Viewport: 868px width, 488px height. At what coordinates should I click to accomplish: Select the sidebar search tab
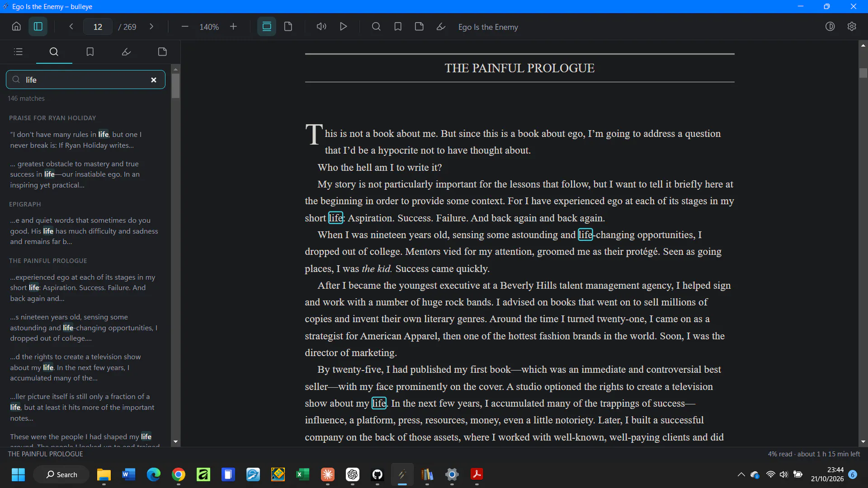tap(54, 52)
